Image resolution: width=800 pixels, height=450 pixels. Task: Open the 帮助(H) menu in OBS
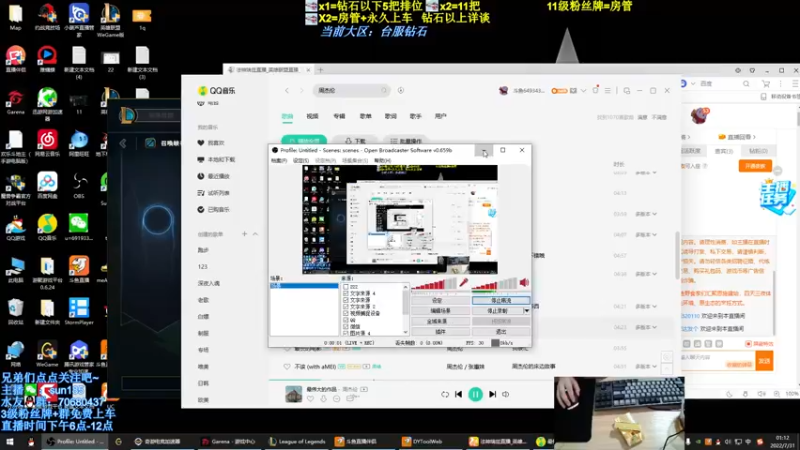[382, 161]
